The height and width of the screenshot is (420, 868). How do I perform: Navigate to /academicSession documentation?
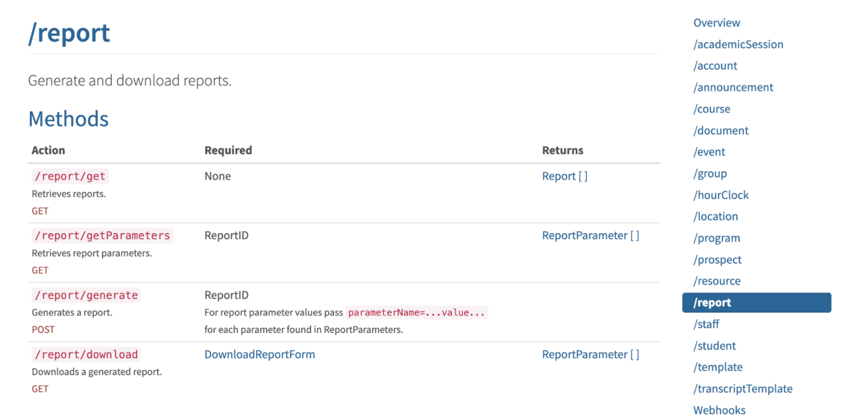[x=738, y=44]
